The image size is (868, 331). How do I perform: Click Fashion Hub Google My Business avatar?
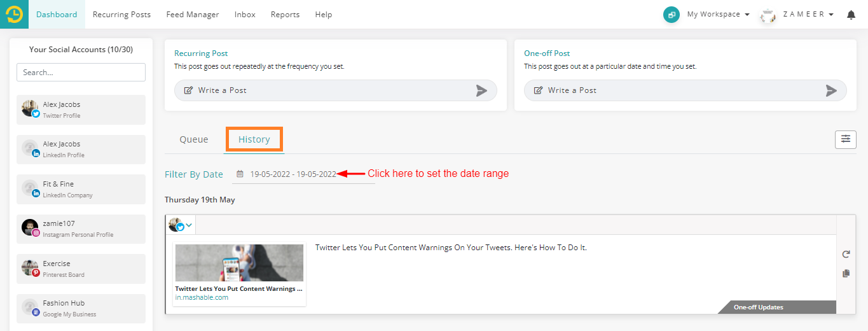pyautogui.click(x=31, y=307)
